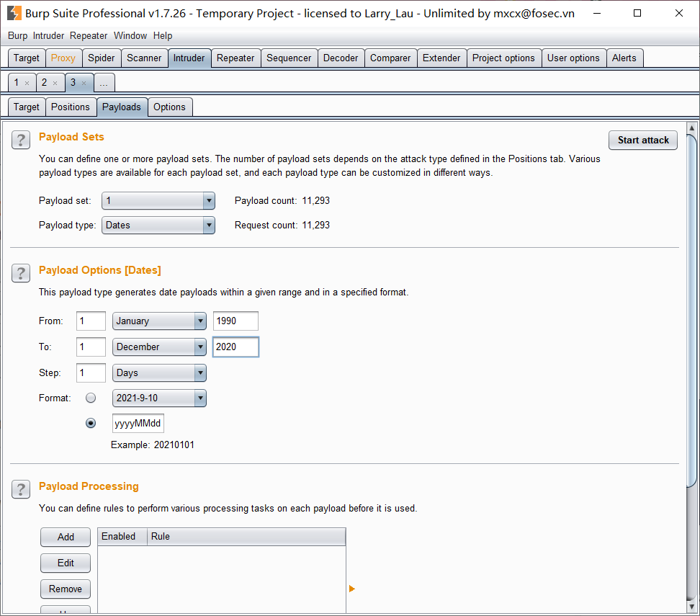
Task: Switch to the Spider tab
Action: click(x=102, y=58)
